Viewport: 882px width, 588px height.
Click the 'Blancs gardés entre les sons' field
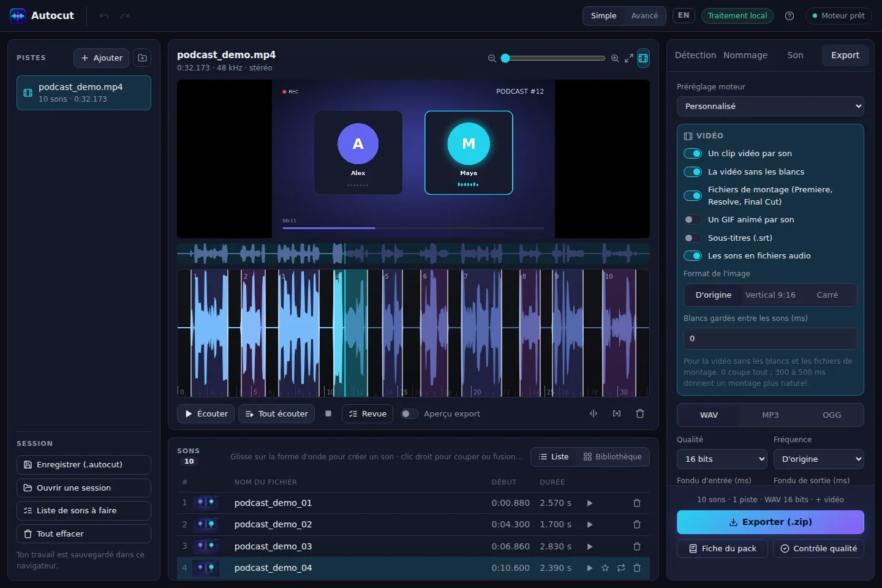click(771, 339)
